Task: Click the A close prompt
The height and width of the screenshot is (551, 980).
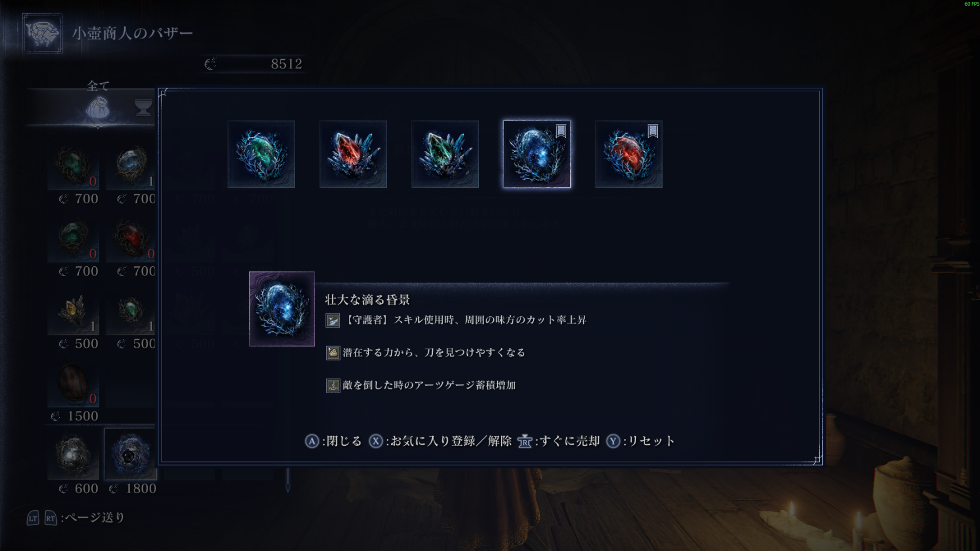Action: pyautogui.click(x=333, y=441)
